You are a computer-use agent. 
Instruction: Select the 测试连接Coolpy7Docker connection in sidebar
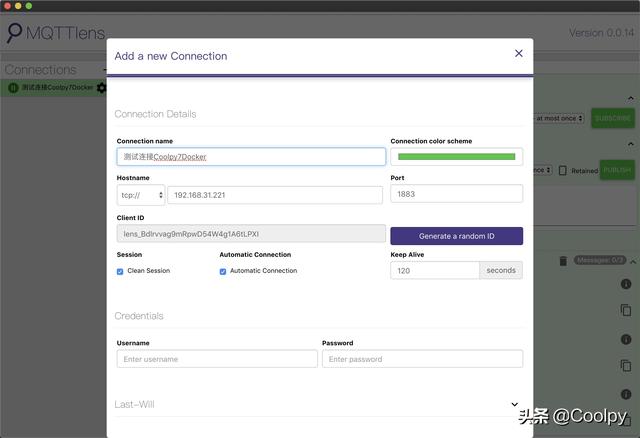pos(58,87)
